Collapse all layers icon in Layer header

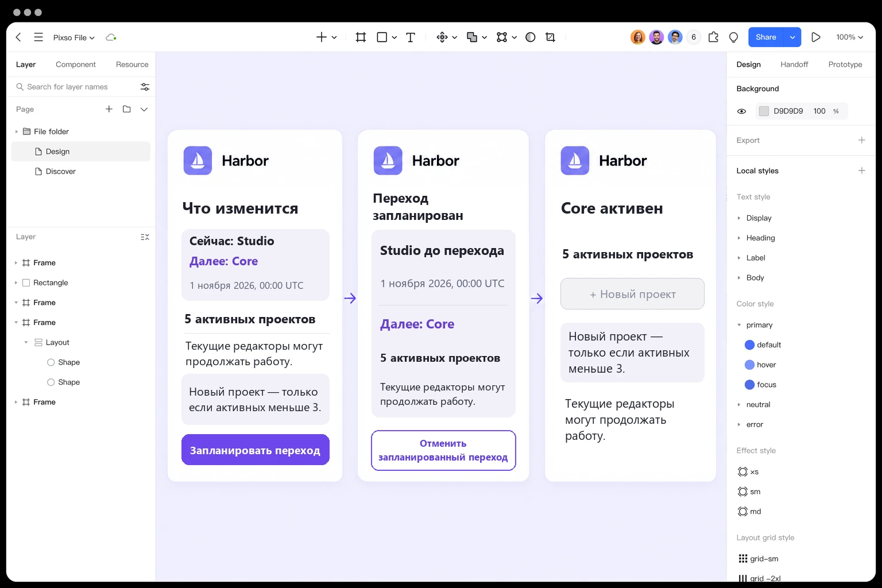(145, 237)
